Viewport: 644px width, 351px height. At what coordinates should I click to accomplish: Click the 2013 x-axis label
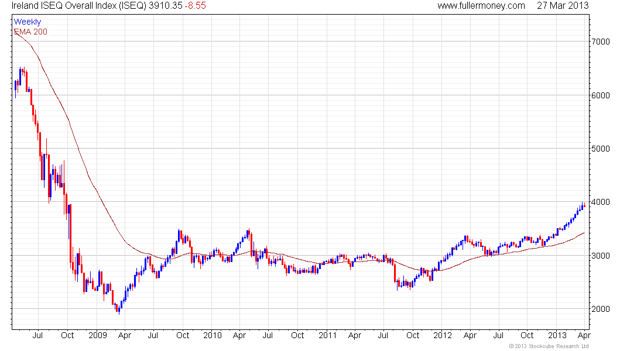click(x=557, y=335)
